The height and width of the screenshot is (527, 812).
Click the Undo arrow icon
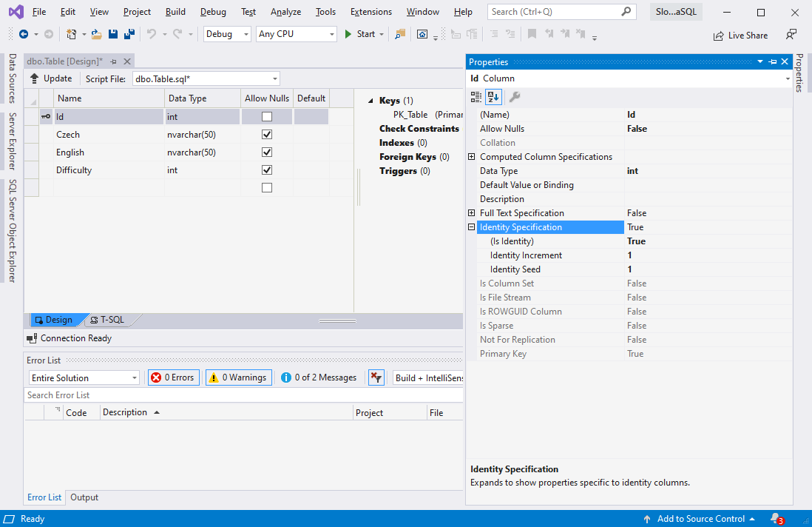[x=151, y=34]
